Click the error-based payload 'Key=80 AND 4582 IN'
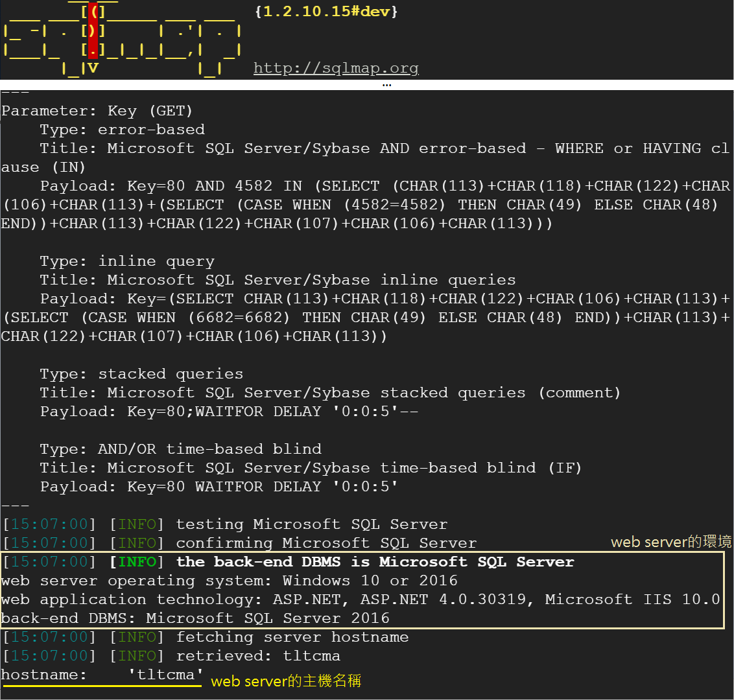 point(215,186)
